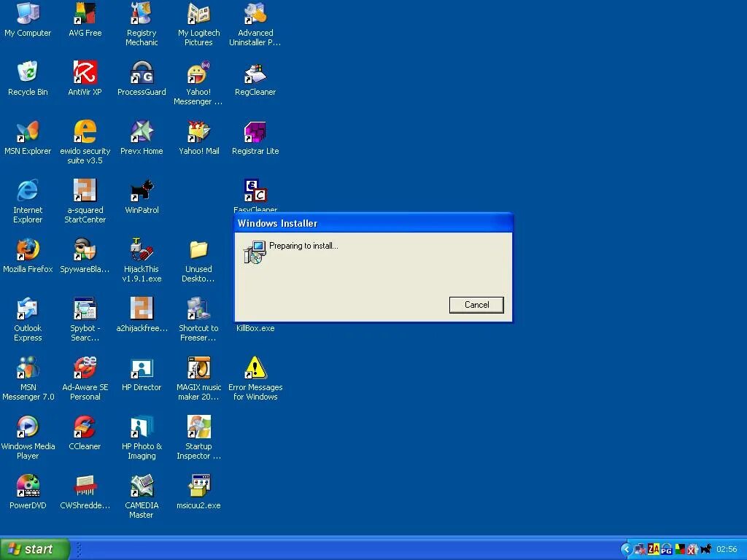
Task: Click the taskbar clock showing 02:56
Action: pos(727,550)
